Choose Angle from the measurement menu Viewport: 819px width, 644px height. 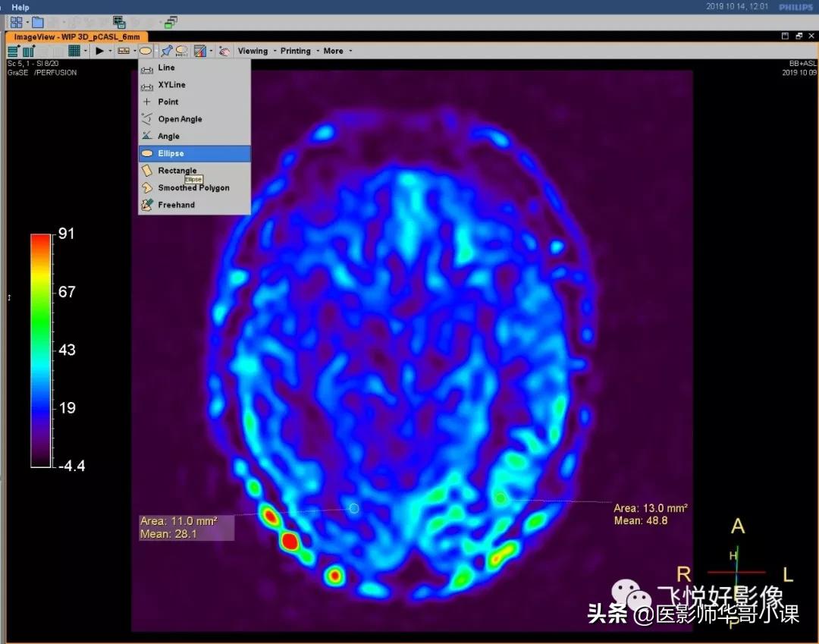point(194,137)
